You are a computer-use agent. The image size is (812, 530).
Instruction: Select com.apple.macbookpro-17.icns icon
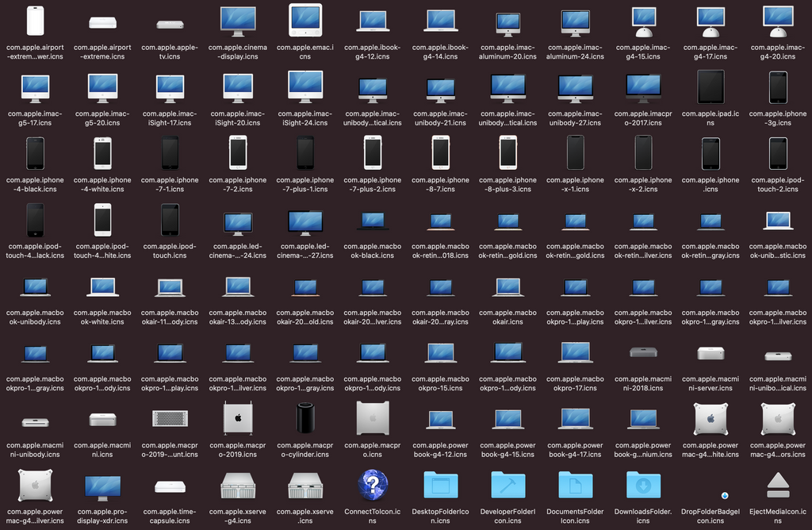pyautogui.click(x=576, y=352)
